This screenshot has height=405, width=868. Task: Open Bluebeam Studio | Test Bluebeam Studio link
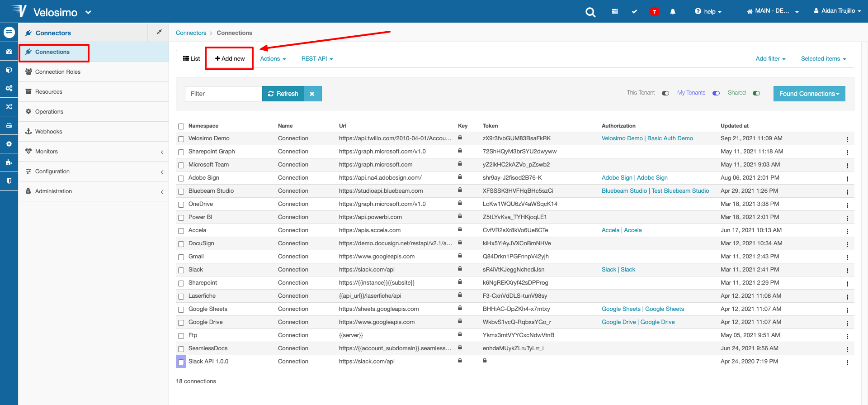(x=655, y=191)
